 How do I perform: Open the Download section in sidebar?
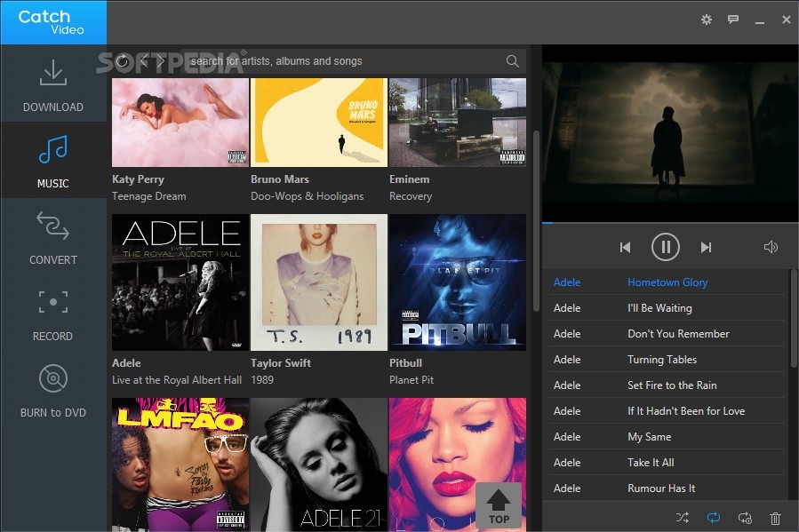click(x=53, y=83)
